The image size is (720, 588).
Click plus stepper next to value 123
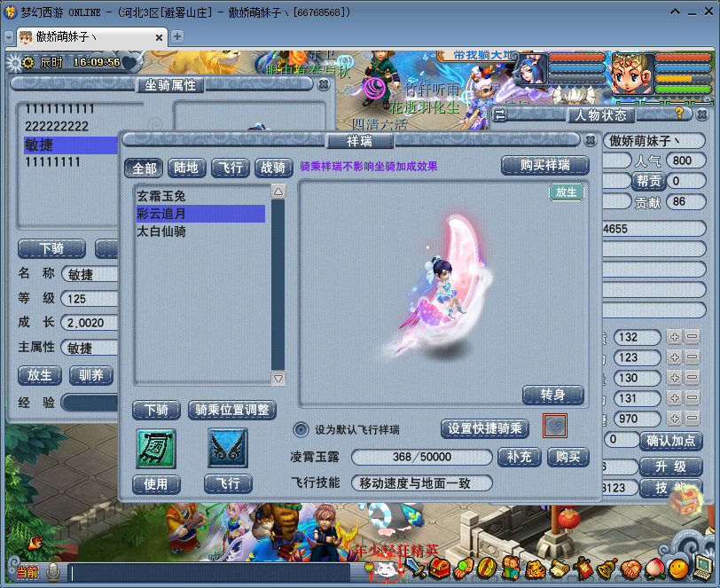(x=674, y=357)
